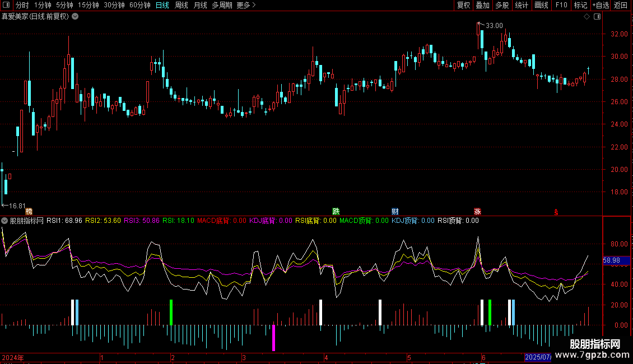Image resolution: width=633 pixels, height=364 pixels.
Task: Click the red S marker on timeline
Action: point(556,212)
